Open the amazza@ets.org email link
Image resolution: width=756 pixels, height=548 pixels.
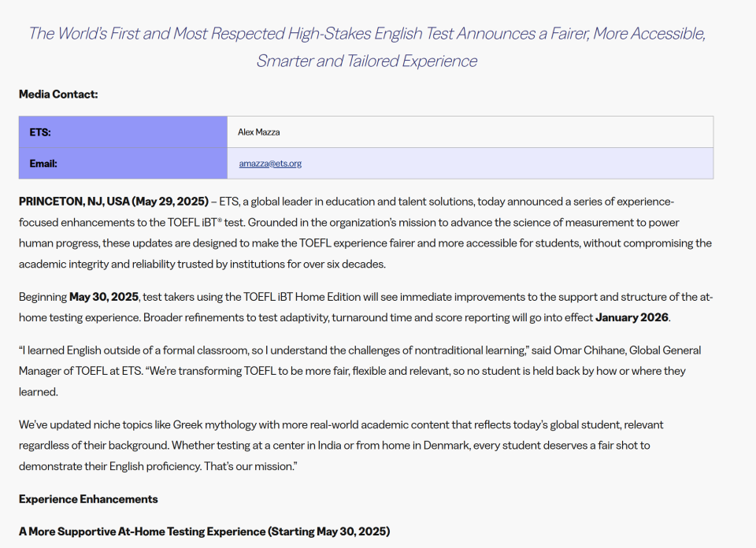coord(270,164)
